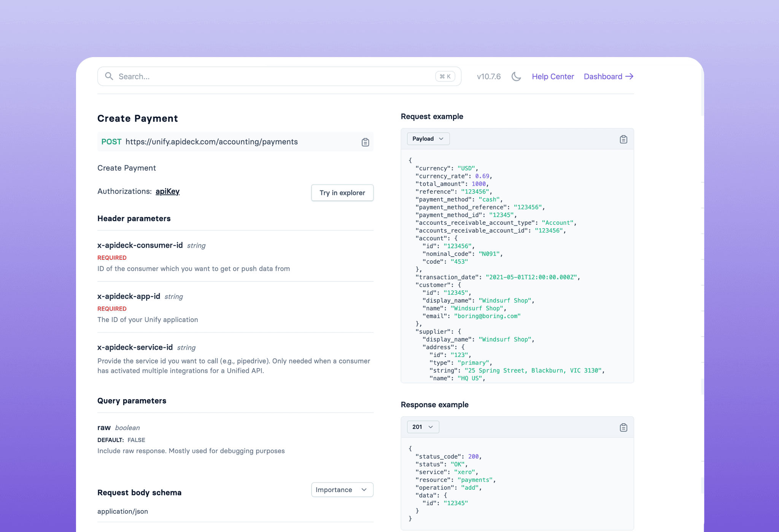The image size is (779, 532).
Task: Open the Payload dropdown in Request example
Action: tap(428, 138)
